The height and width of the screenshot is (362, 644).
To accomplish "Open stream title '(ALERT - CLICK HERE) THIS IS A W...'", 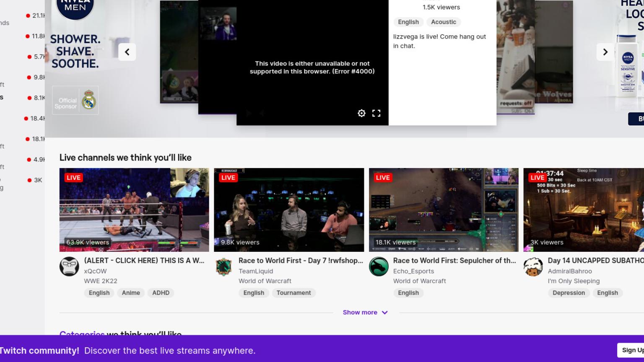I will (144, 261).
